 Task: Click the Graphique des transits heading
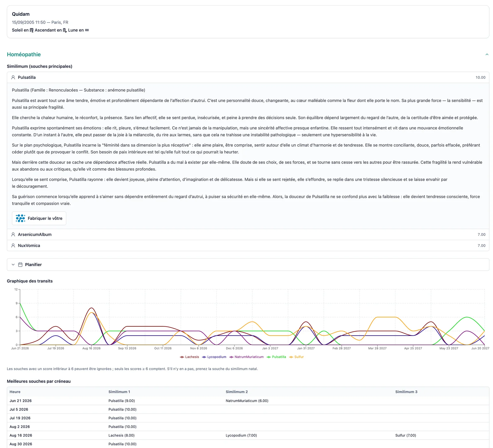point(30,281)
